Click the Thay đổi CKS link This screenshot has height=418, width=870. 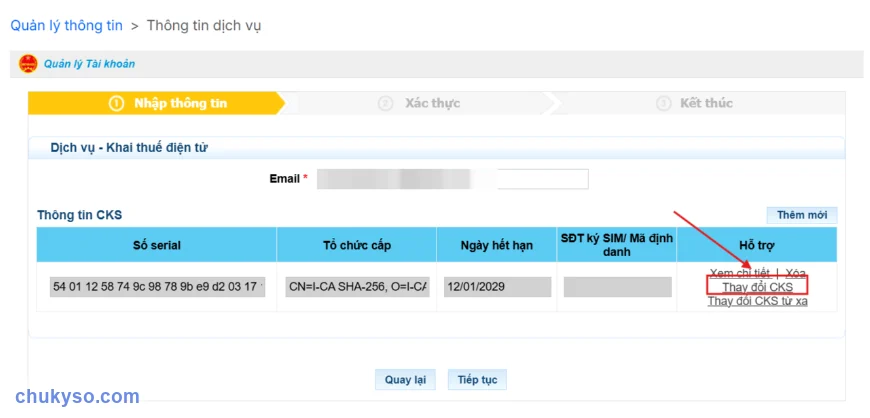[757, 287]
